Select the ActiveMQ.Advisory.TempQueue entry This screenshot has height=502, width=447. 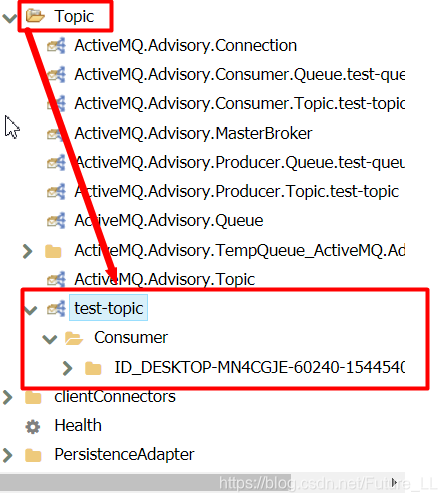coord(240,250)
